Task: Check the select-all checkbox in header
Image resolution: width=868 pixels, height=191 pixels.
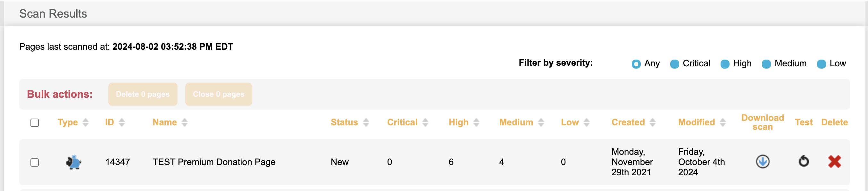Action: click(x=35, y=123)
